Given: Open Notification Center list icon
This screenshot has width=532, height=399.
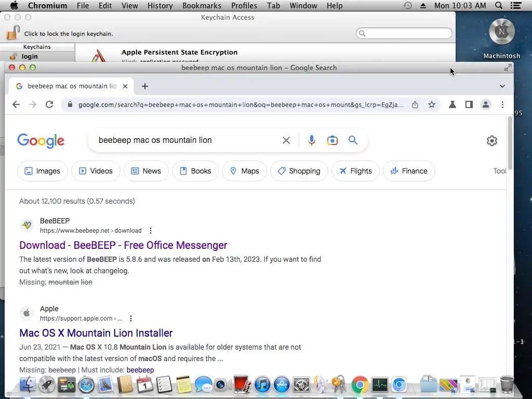Looking at the screenshot, I should pos(516,5).
